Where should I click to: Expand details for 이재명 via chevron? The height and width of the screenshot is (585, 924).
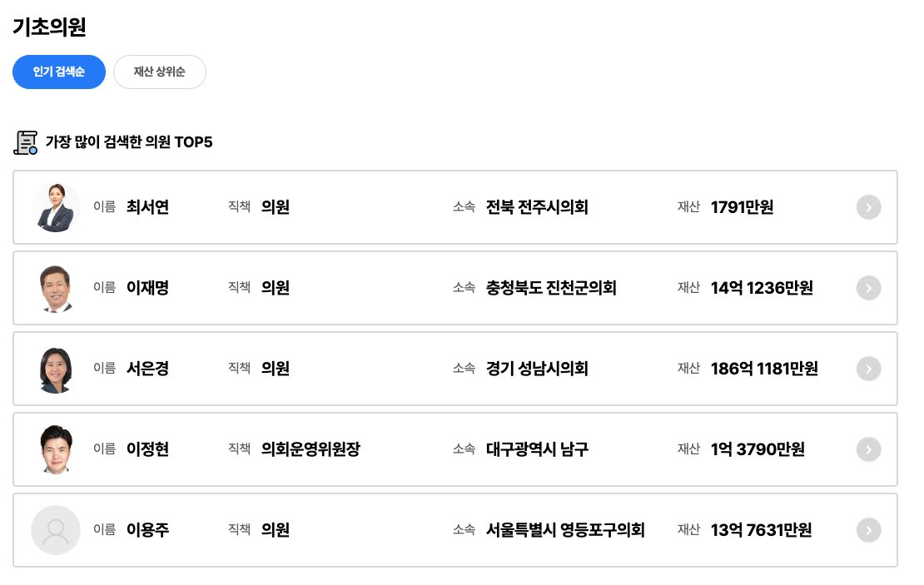click(868, 288)
